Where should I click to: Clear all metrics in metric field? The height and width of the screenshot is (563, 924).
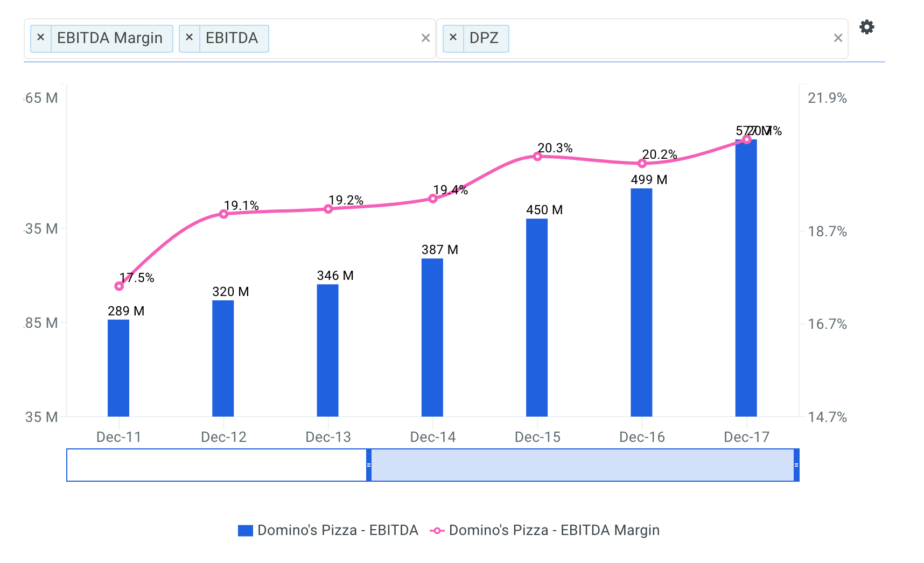425,38
